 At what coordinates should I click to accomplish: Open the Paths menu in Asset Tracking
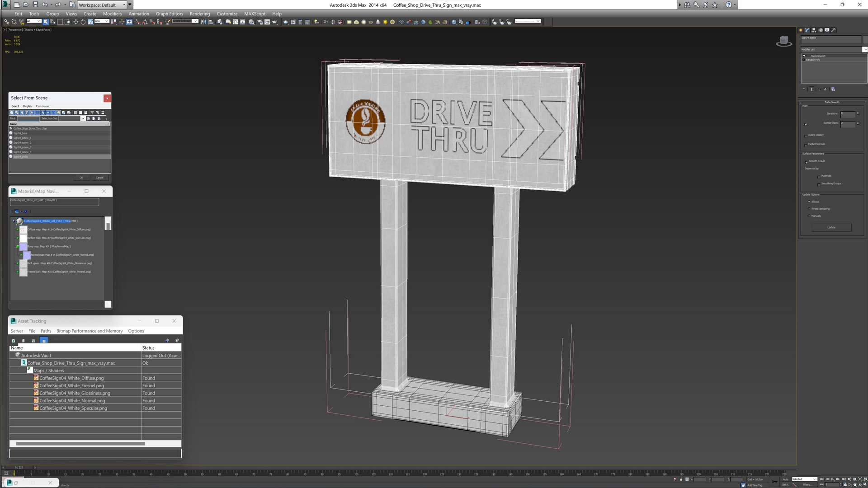point(46,331)
